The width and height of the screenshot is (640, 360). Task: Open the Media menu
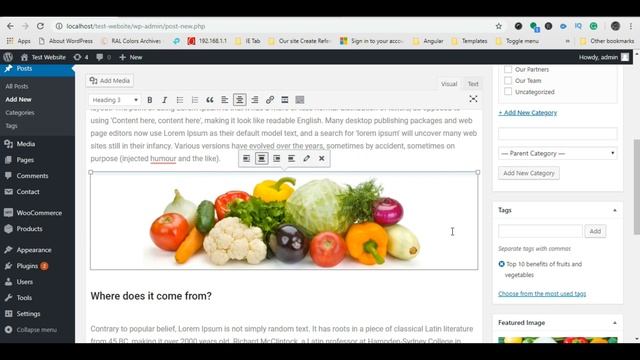coord(26,144)
